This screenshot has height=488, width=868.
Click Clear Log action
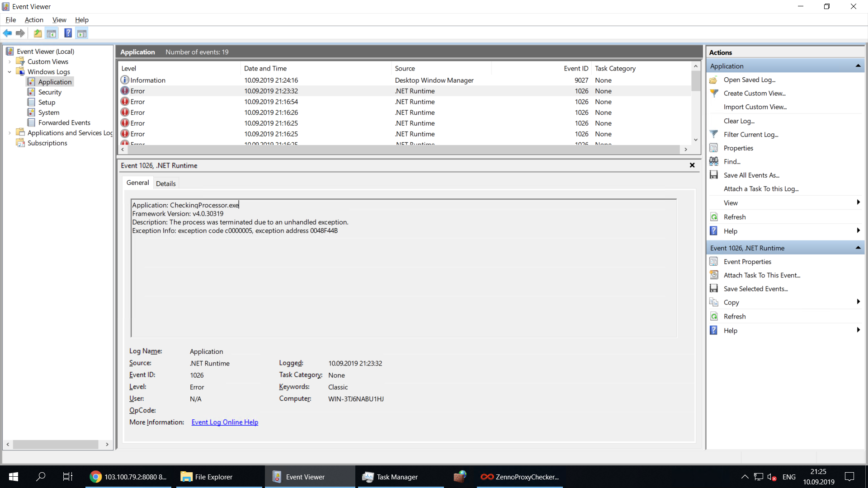coord(739,121)
